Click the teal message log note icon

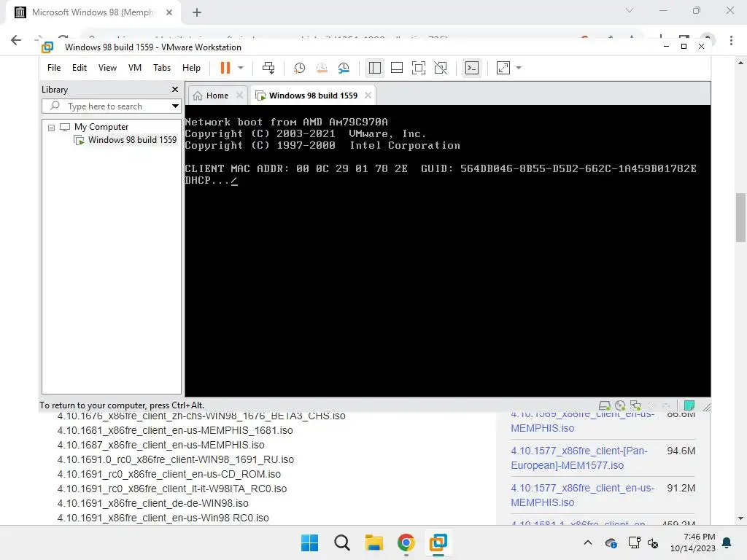[689, 405]
